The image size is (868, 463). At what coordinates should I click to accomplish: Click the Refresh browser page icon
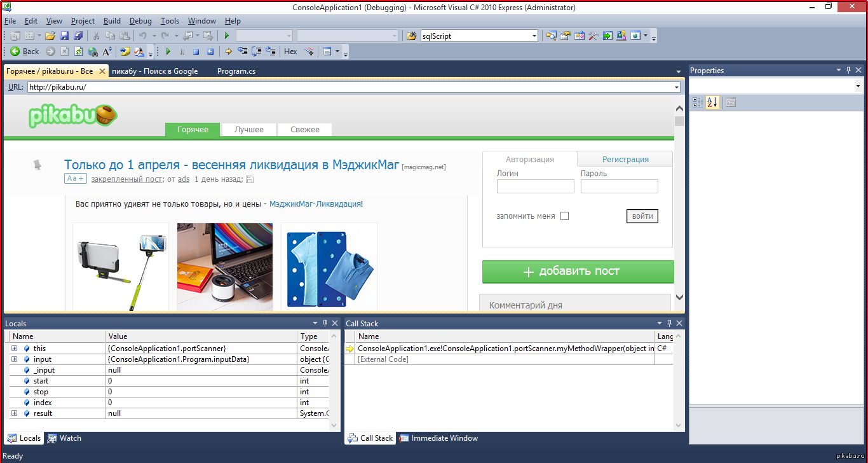79,52
